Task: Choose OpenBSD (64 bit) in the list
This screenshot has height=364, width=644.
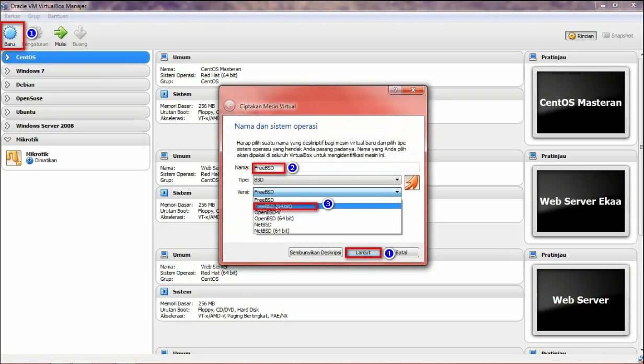Action: pos(327,219)
